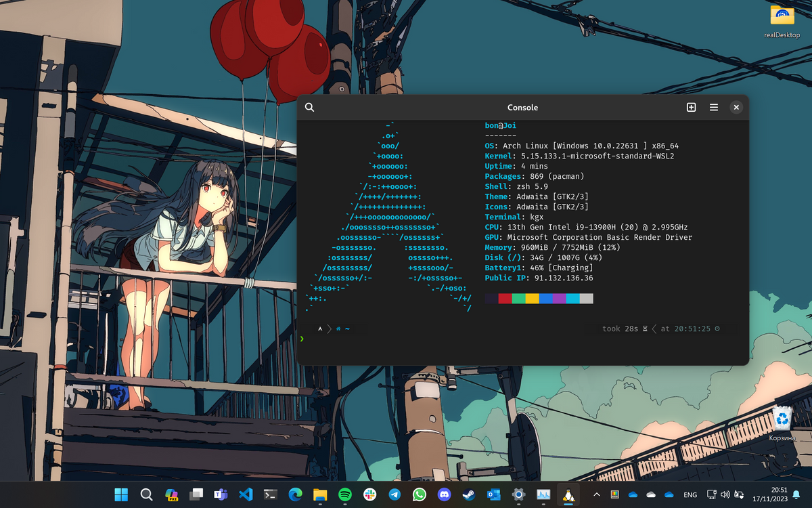Launch Telegram from the taskbar
The image size is (812, 508).
tap(394, 494)
